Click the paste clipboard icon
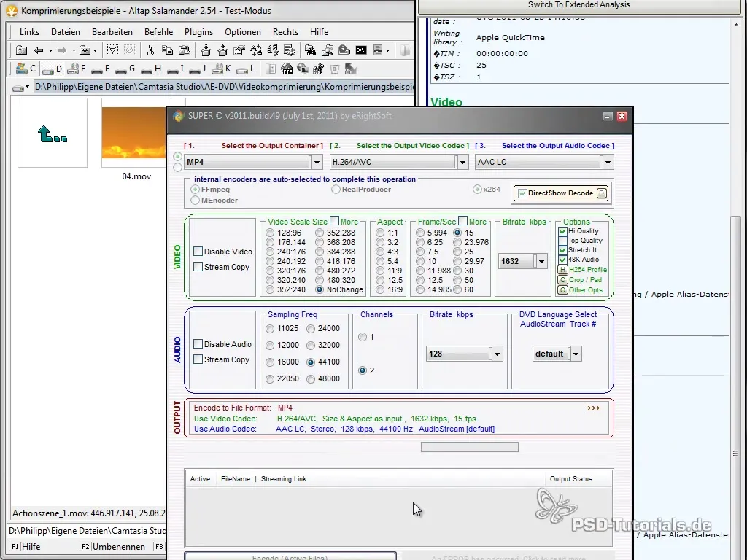The width and height of the screenshot is (747, 560). (x=185, y=50)
